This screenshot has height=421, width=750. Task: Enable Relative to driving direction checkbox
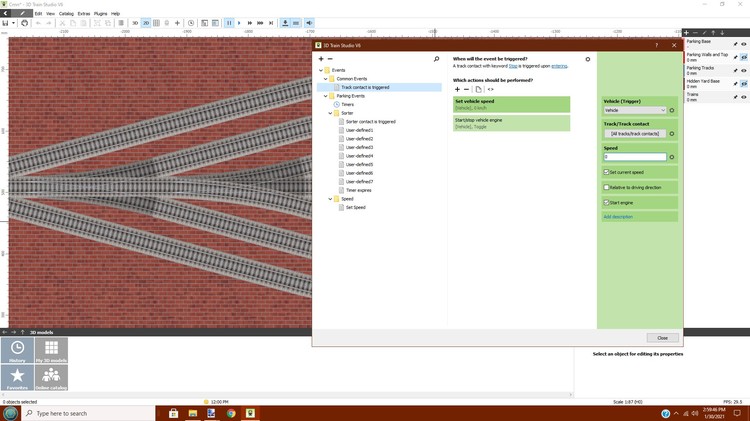pos(606,187)
